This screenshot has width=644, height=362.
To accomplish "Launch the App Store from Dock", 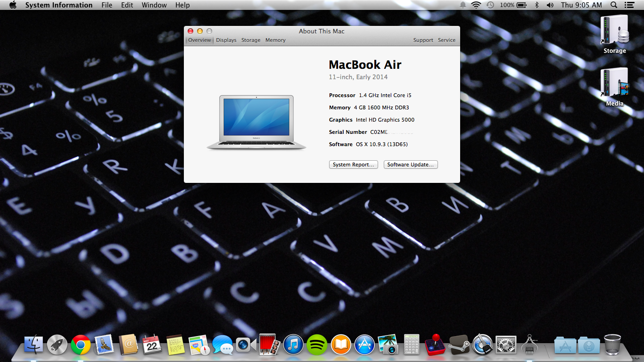I will point(364,345).
